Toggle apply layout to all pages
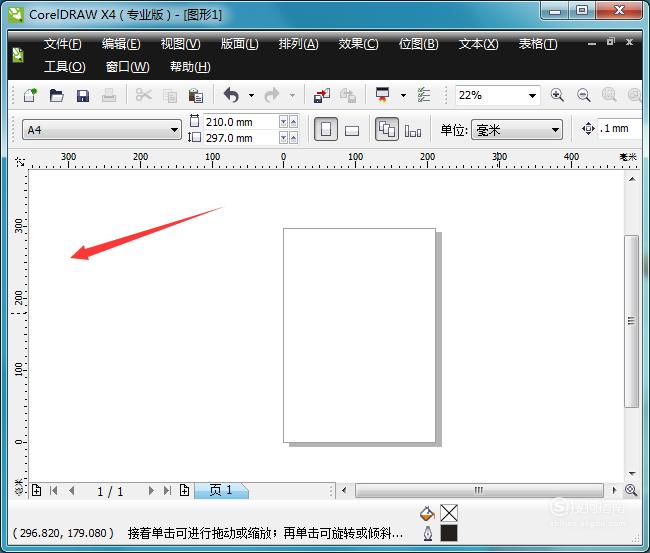The image size is (650, 553). tap(386, 129)
